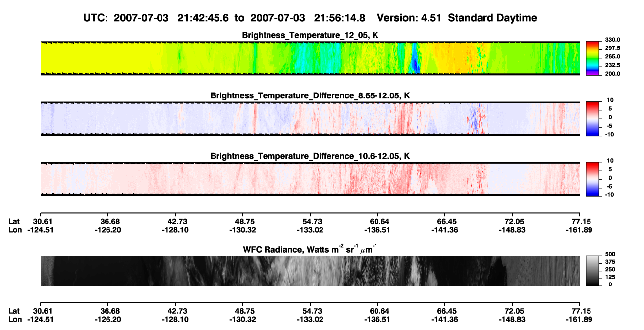Click latitude '30.61' under the 10.6-12.05 panel

(43, 221)
